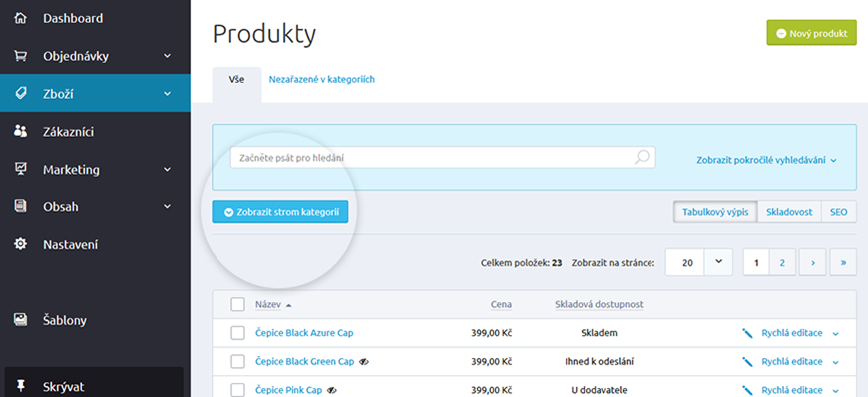This screenshot has height=397, width=868.
Task: Open the Dashboard home icon
Action: [x=21, y=18]
